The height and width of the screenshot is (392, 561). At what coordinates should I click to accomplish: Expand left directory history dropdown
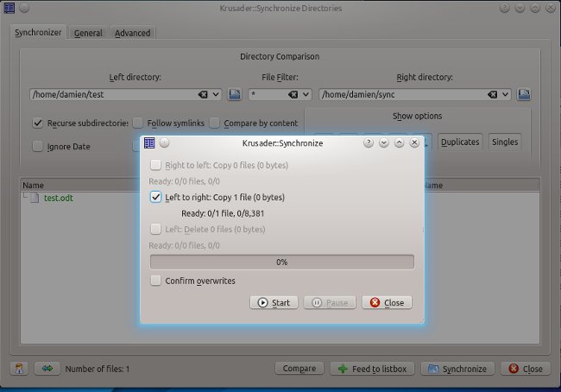click(x=216, y=94)
